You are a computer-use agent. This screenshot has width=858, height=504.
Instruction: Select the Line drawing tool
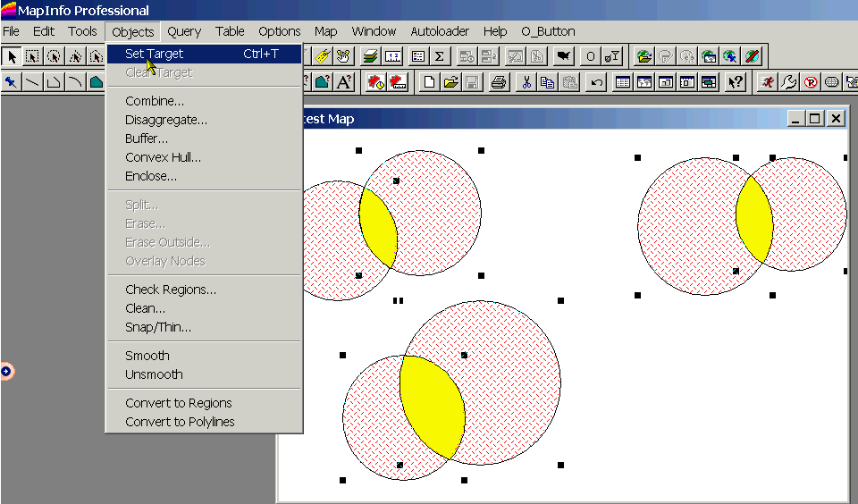pos(32,82)
